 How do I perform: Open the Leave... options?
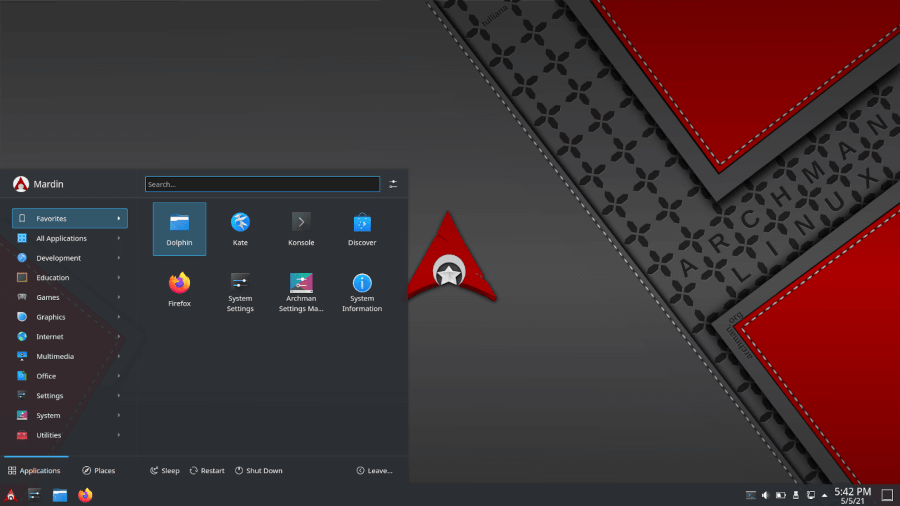(x=374, y=470)
